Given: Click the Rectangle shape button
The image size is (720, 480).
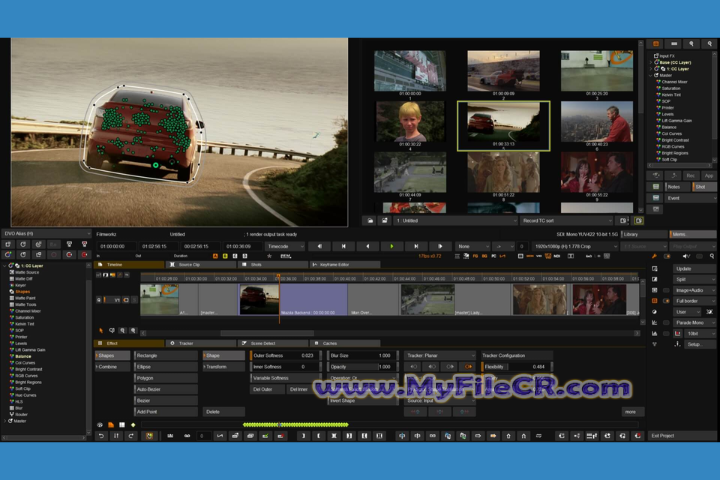Looking at the screenshot, I should [x=166, y=356].
